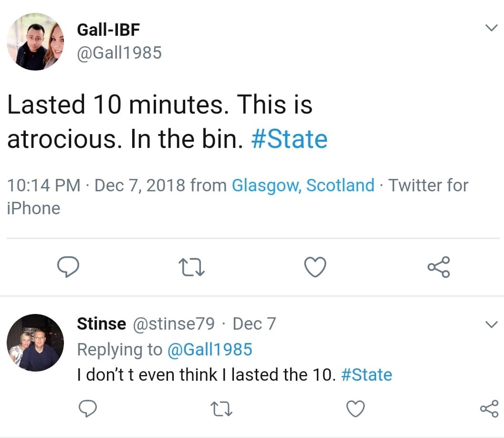This screenshot has height=438, width=504.
Task: Expand the options chevron on Stinse's reply
Action: pyautogui.click(x=491, y=325)
